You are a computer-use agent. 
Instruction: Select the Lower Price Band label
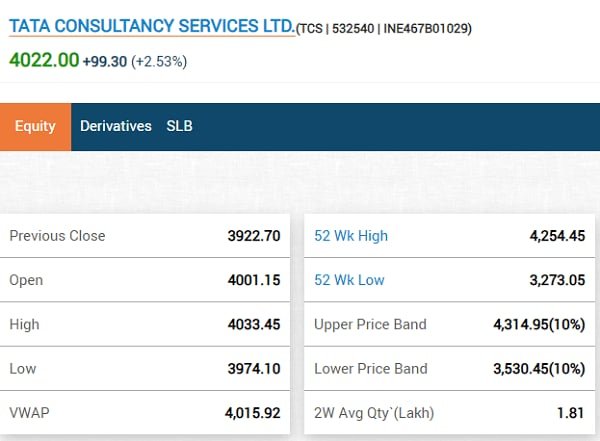[370, 369]
